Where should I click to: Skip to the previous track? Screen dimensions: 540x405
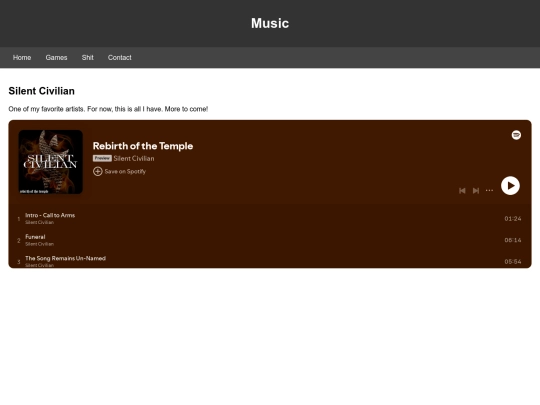462,190
